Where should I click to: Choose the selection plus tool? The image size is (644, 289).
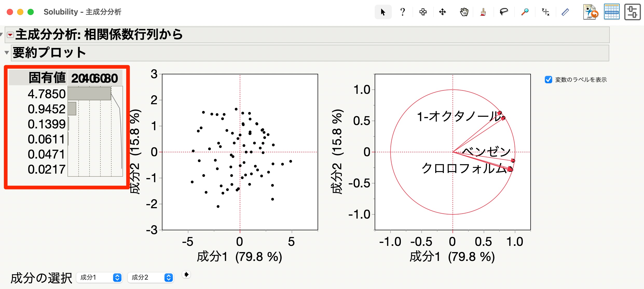(423, 12)
